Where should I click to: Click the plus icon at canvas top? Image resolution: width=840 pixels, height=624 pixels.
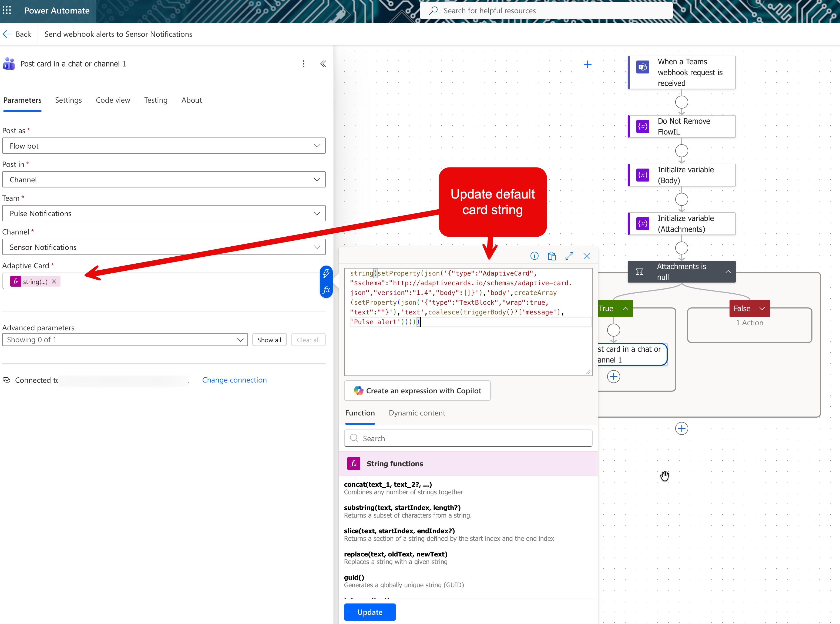tap(588, 64)
